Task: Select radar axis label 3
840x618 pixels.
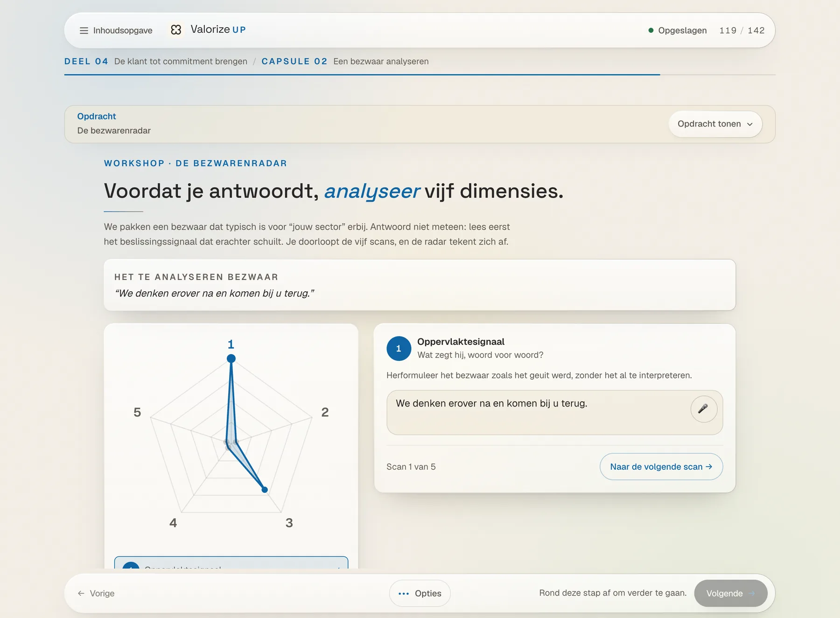Action: 289,523
